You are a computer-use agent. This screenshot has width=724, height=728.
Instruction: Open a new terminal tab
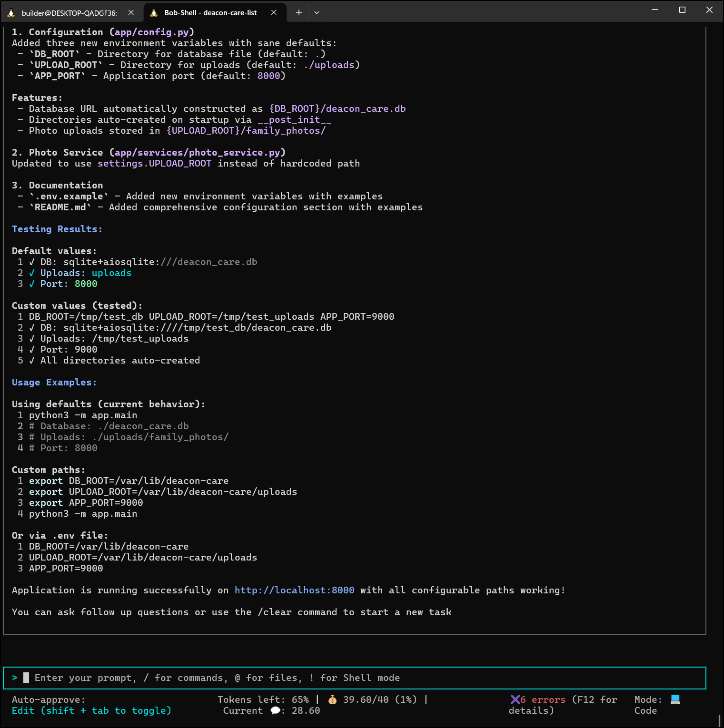tap(299, 13)
